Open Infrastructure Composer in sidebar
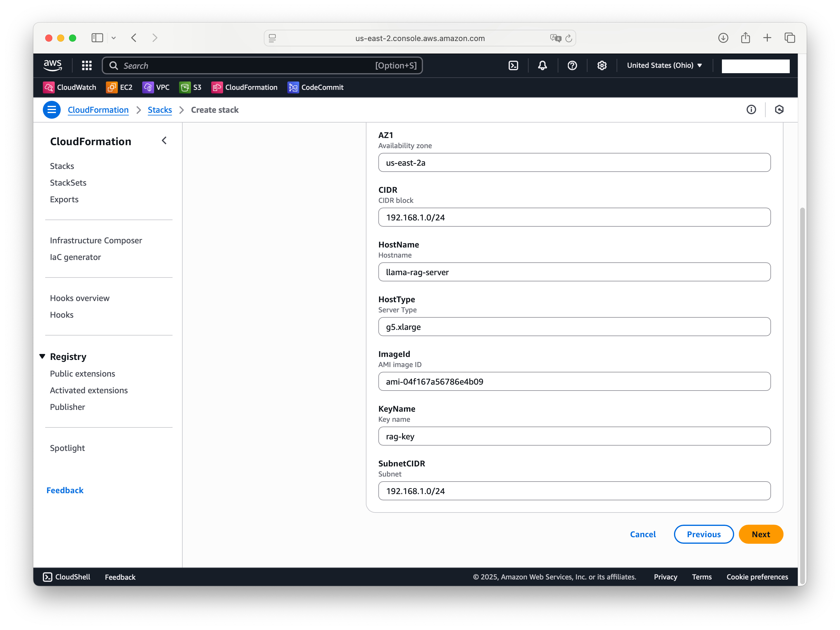This screenshot has width=840, height=630. [x=96, y=240]
